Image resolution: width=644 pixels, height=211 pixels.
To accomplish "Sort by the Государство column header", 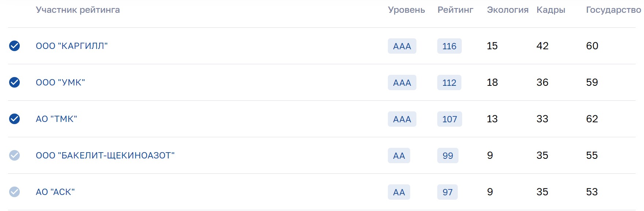I will (x=613, y=10).
